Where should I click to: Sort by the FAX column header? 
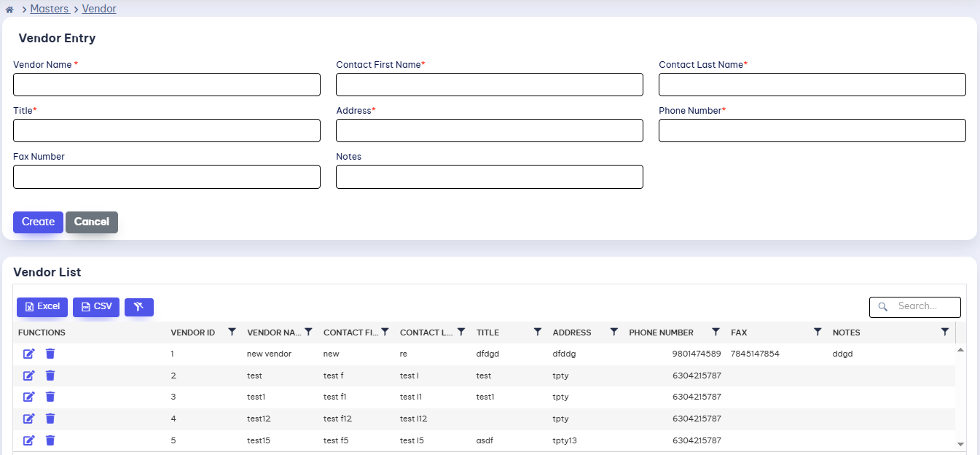[739, 332]
